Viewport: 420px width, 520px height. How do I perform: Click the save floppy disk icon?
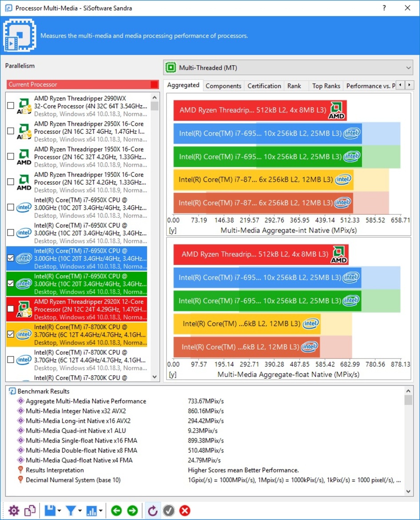(50, 510)
